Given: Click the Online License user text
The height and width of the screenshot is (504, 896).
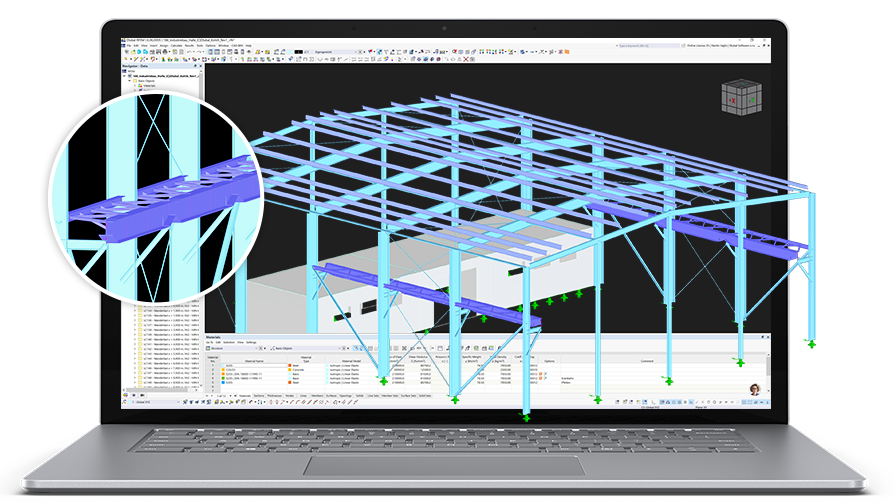Looking at the screenshot, I should (x=721, y=46).
